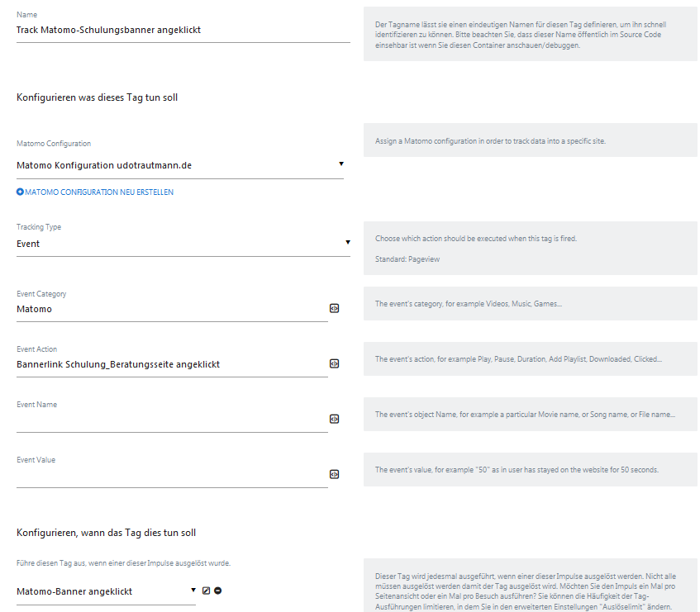Edit the Matomo-Banner angeklickt trigger
Image resolution: width=700 pixels, height=612 pixels.
(206, 591)
